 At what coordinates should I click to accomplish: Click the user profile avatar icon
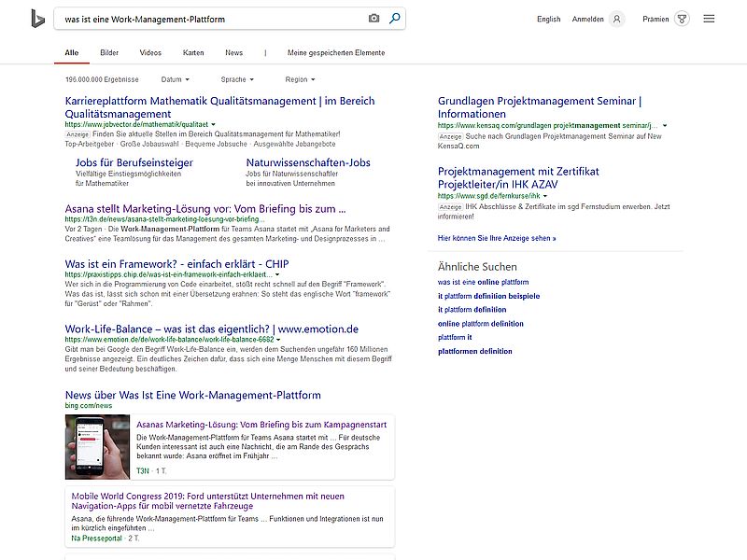(x=617, y=19)
